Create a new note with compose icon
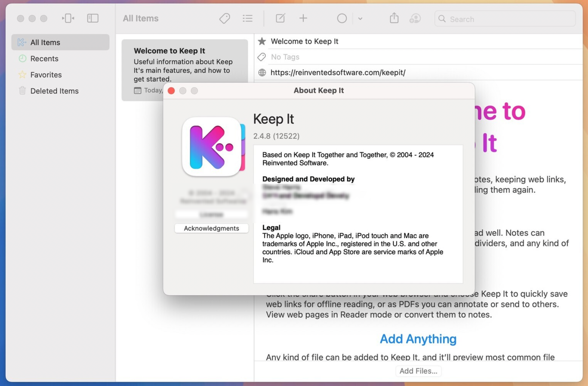The width and height of the screenshot is (588, 386). click(280, 18)
